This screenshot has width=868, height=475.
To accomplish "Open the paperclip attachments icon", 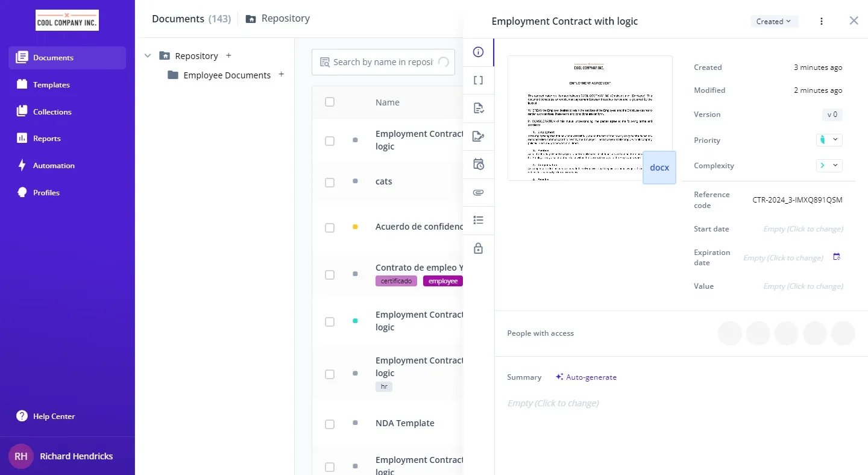I will [479, 192].
